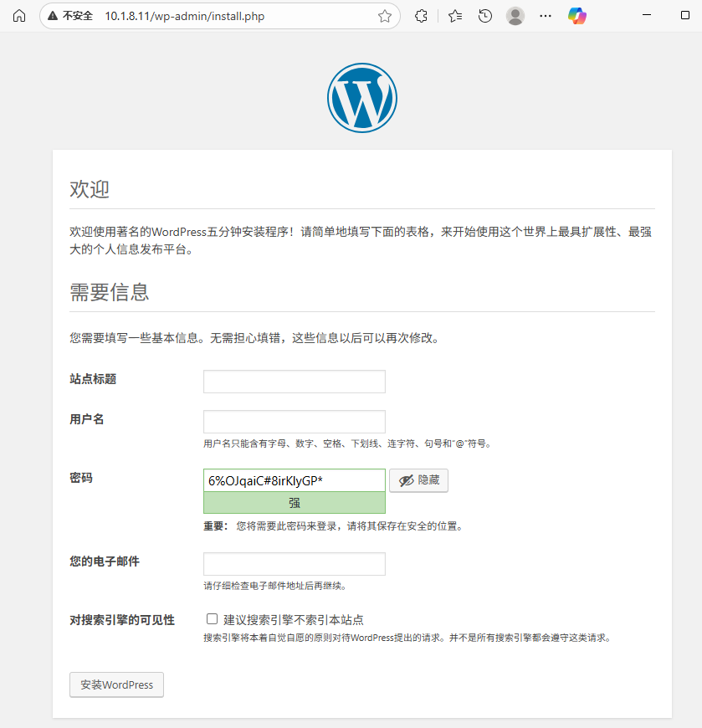This screenshot has width=702, height=728.
Task: Check 建议搜索引擎不索引本站点 checkbox
Action: pos(213,619)
